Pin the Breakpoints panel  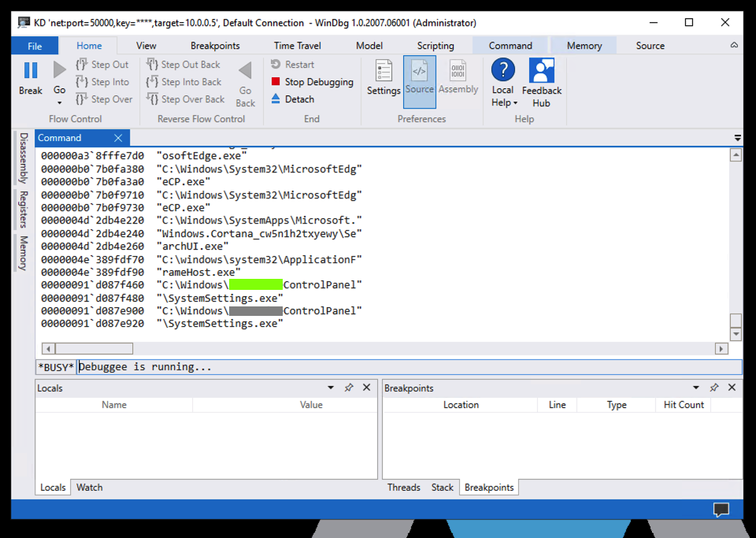pos(714,388)
